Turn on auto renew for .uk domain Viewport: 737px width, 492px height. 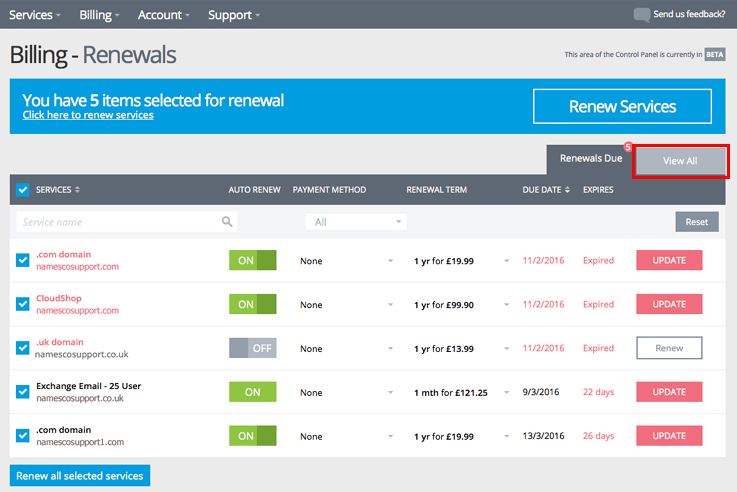252,348
